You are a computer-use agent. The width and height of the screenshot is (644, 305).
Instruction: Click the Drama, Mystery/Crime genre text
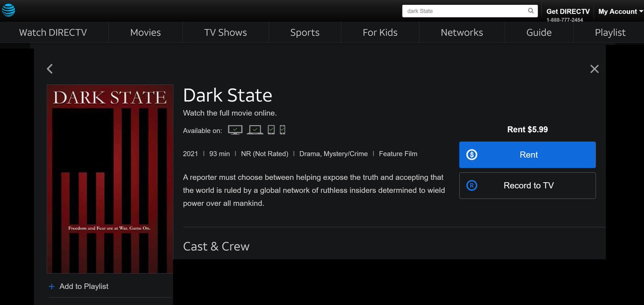coord(334,154)
